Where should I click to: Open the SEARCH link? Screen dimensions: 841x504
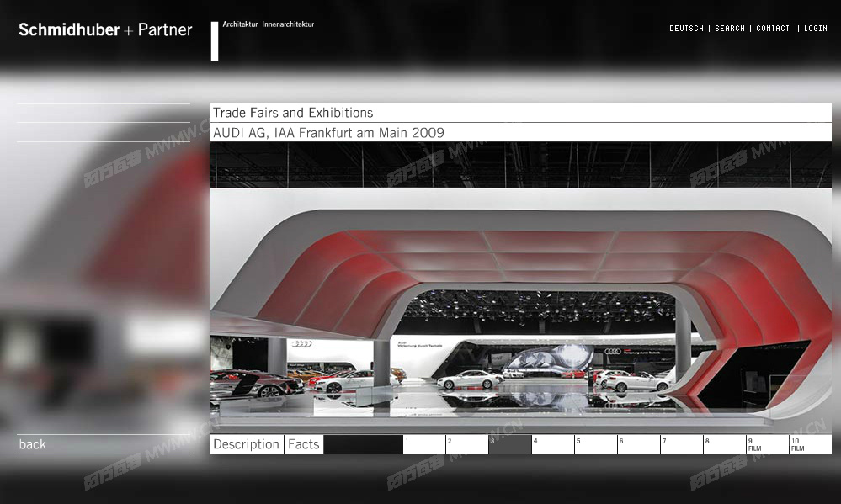pyautogui.click(x=729, y=29)
